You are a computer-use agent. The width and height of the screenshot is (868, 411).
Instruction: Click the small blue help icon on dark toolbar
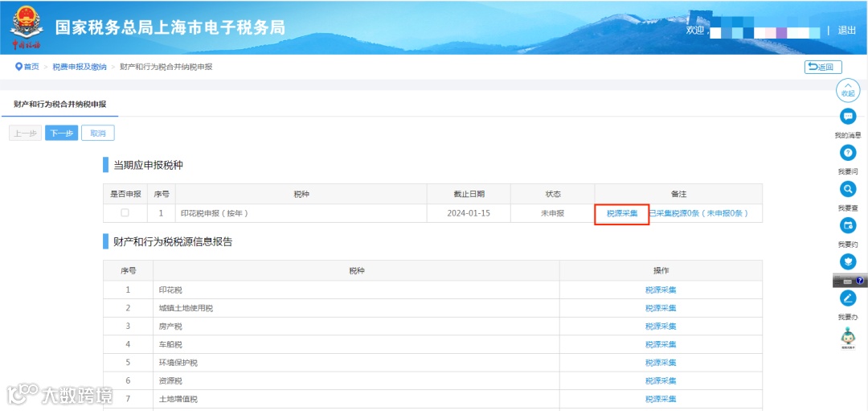click(x=860, y=281)
